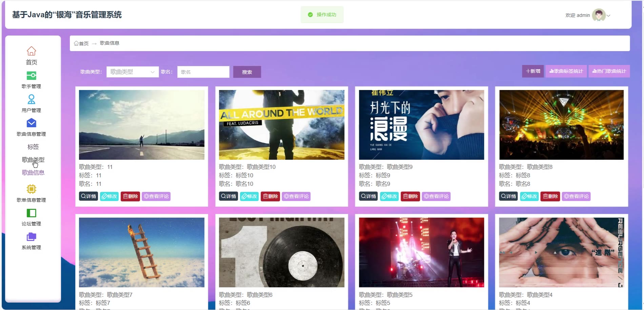Open 歌曲信息管理 envelope icon
Screen dimensions: 644x310
click(32, 123)
